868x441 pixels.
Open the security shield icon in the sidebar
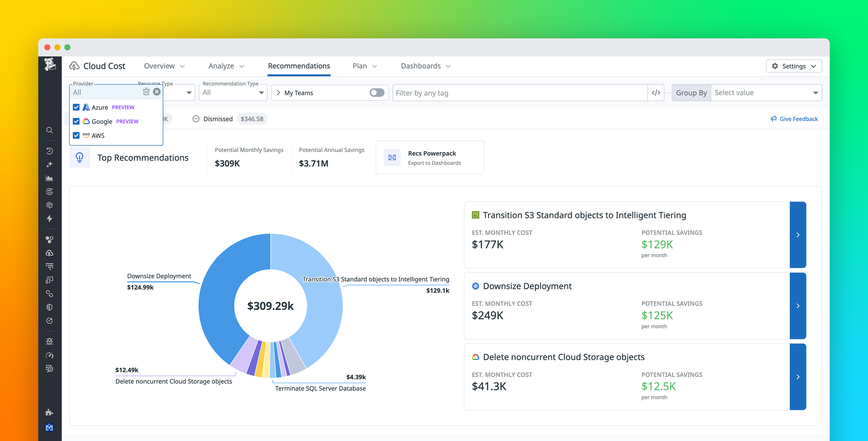click(50, 307)
